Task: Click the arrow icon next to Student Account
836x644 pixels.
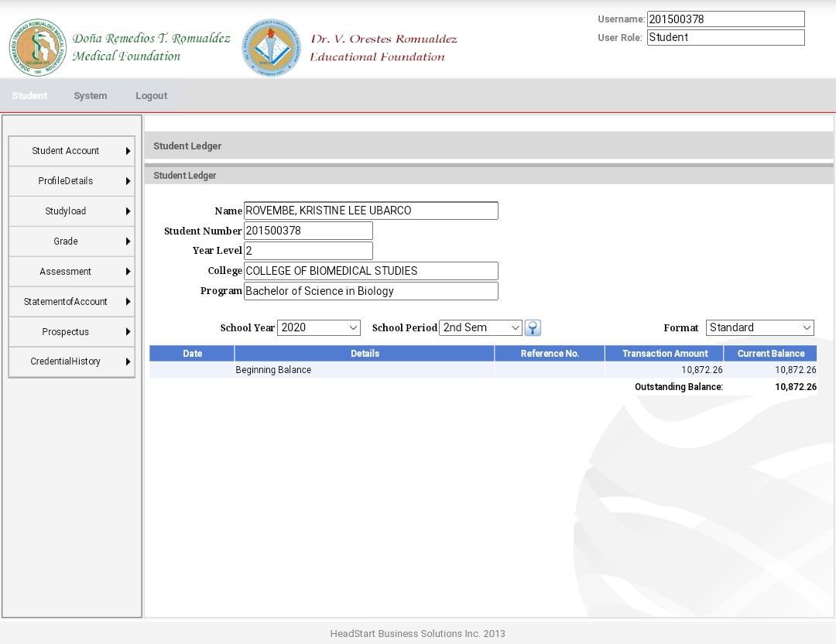Action: (x=128, y=151)
